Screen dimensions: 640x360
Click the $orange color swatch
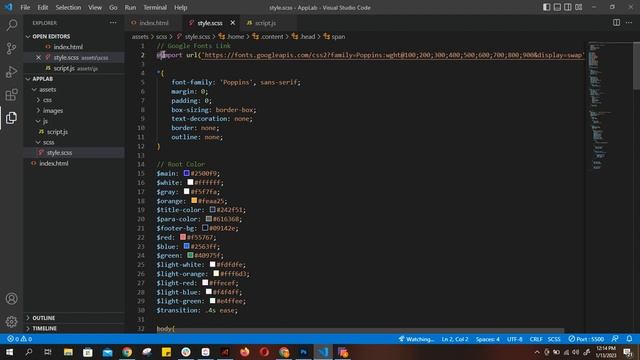pos(194,200)
